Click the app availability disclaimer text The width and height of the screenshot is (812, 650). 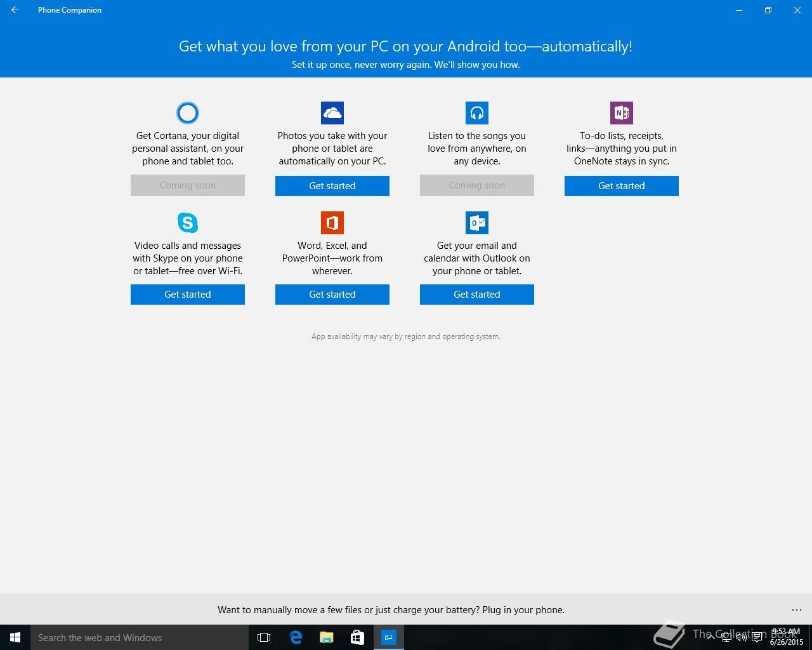coord(406,336)
